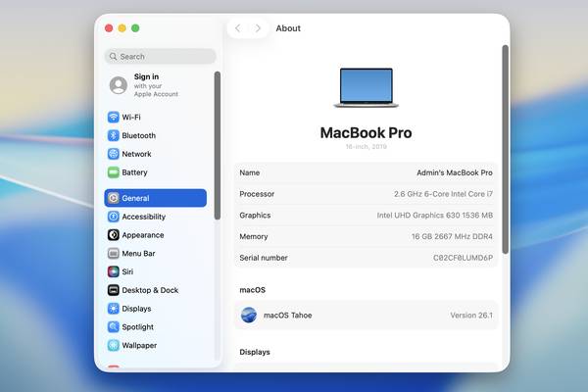Screen dimensions: 588x392
Task: Click the Wallpaper icon in sidebar
Action: 114,345
